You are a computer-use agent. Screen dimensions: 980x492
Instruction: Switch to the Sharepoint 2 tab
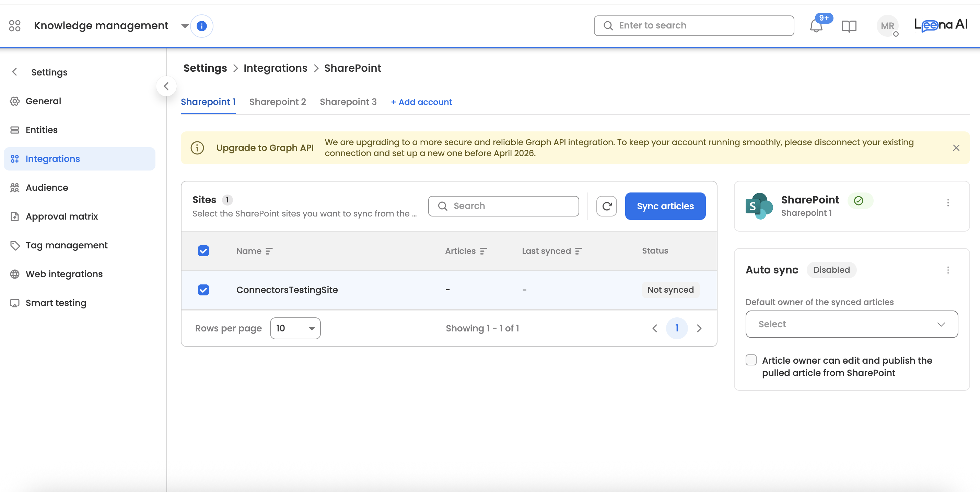pos(277,102)
